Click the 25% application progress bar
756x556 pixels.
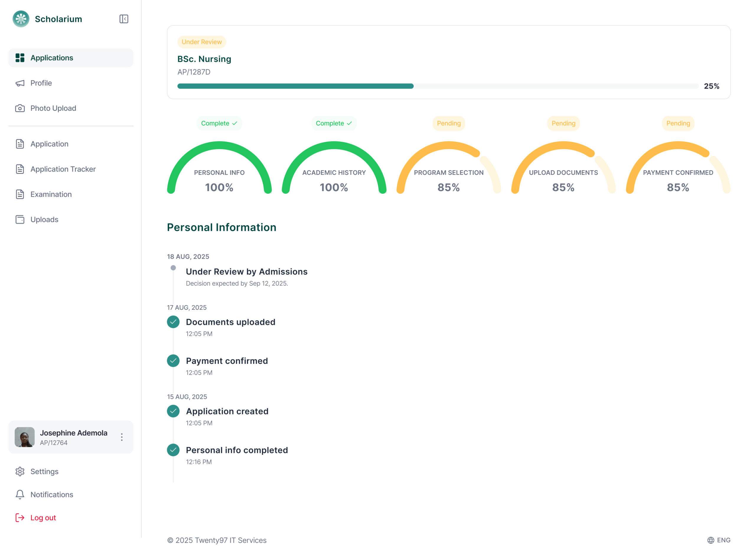click(x=438, y=86)
